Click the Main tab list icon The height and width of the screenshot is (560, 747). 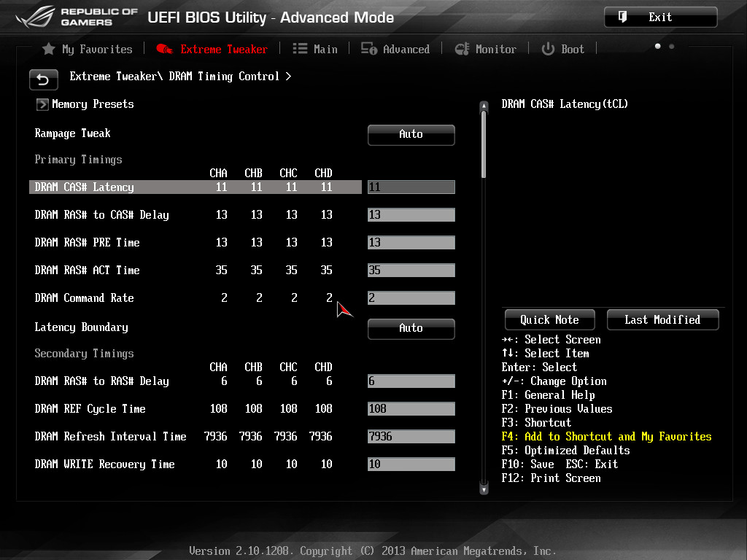(x=300, y=49)
